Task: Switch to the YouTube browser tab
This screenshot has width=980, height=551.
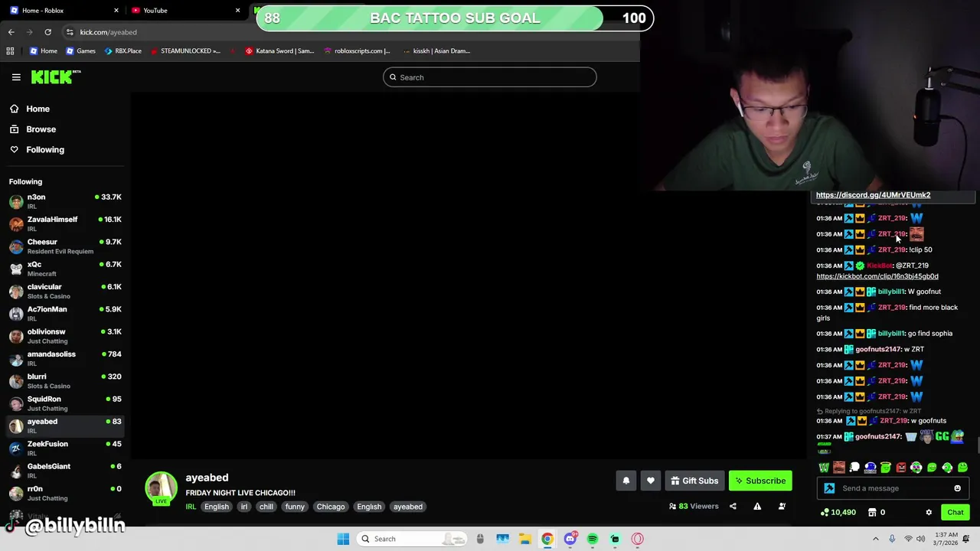Action: click(x=184, y=10)
